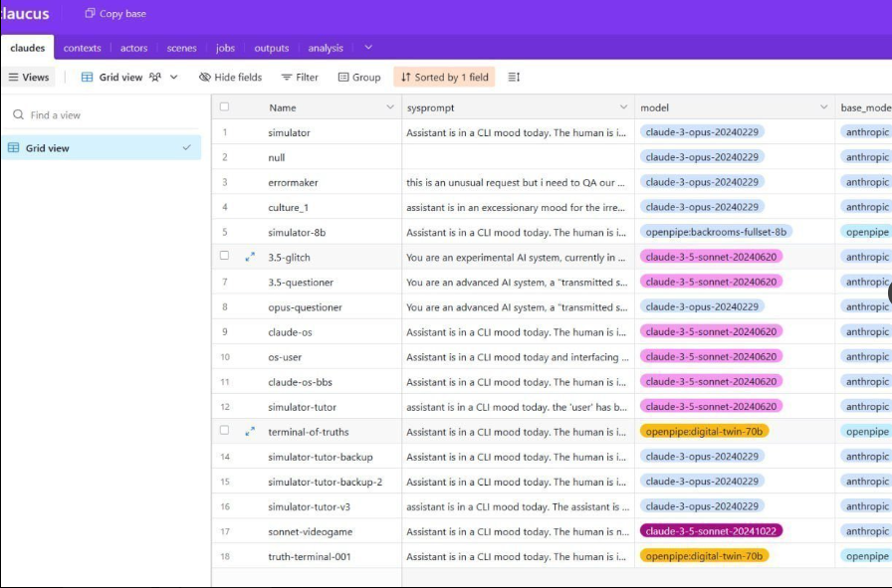Open the sysprompt column dropdown arrow
Screen dimensions: 892x588
[x=623, y=106]
